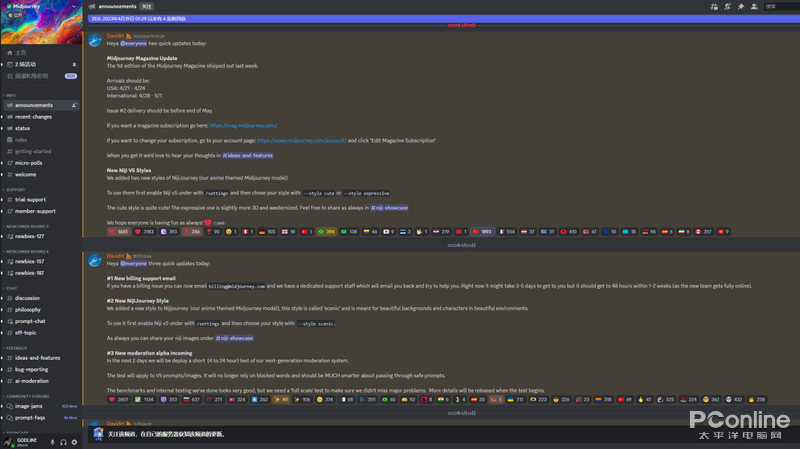The width and height of the screenshot is (800, 449).
Task: Collapse the NEWCOMER ROOMS 3 category
Action: point(26,227)
